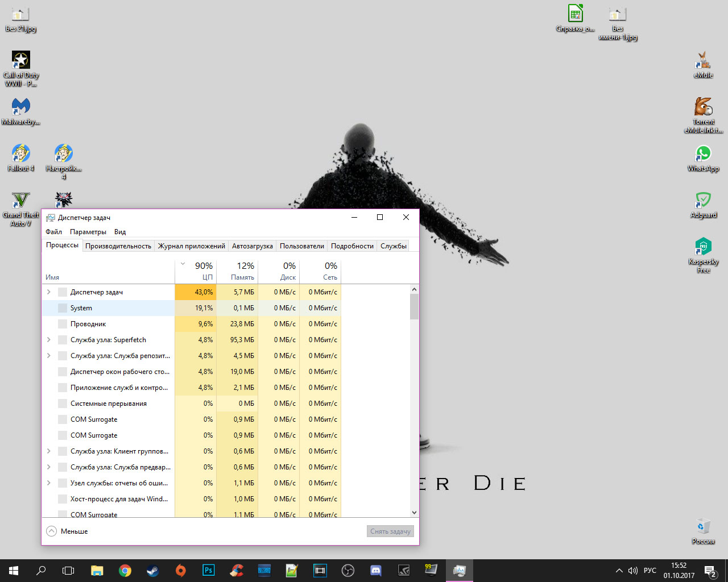Launch Steam from the taskbar
This screenshot has height=582, width=728.
point(152,571)
